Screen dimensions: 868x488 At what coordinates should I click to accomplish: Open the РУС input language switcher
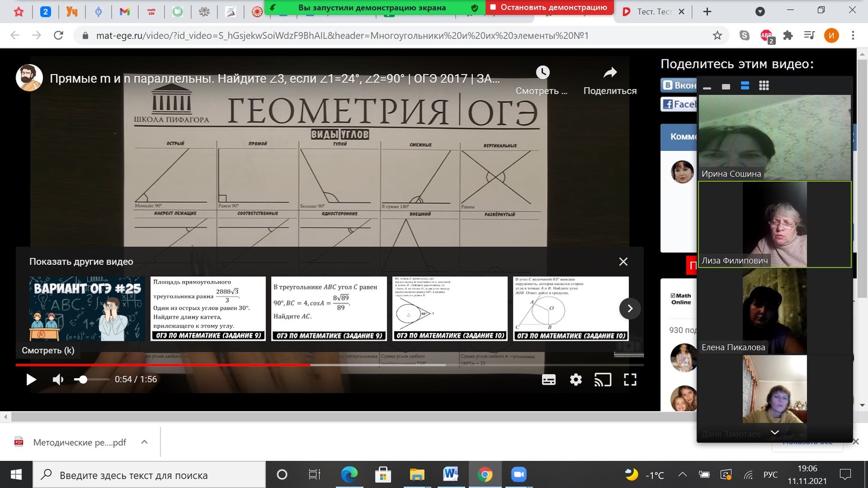click(x=770, y=475)
